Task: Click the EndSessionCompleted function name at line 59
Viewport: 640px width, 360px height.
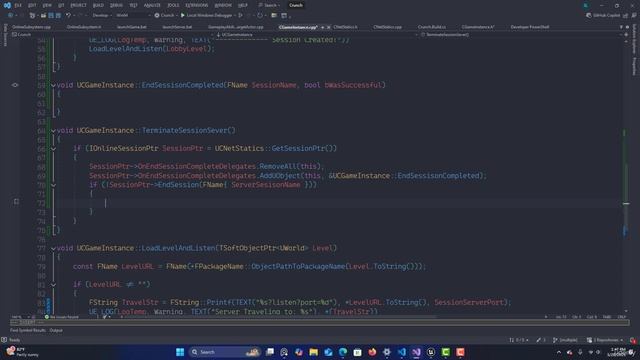Action: click(x=182, y=85)
